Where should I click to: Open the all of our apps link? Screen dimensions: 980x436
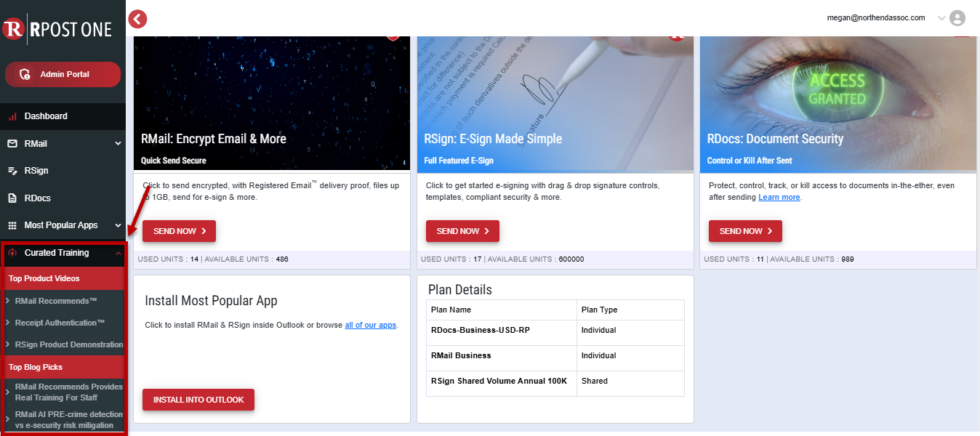(x=370, y=325)
